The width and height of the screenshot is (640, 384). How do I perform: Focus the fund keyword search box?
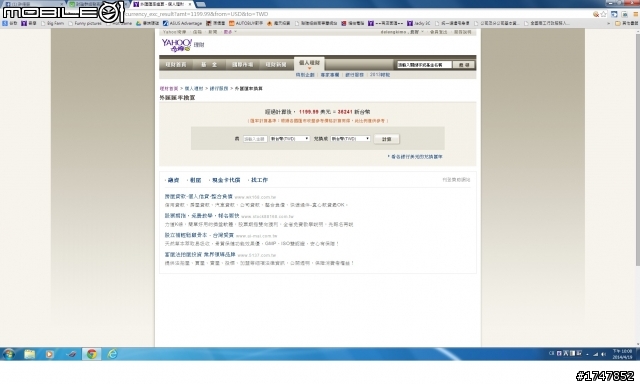(x=424, y=64)
